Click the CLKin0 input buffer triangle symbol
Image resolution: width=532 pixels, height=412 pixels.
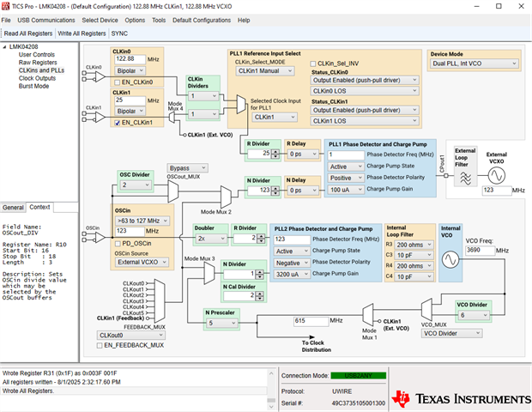coord(100,76)
